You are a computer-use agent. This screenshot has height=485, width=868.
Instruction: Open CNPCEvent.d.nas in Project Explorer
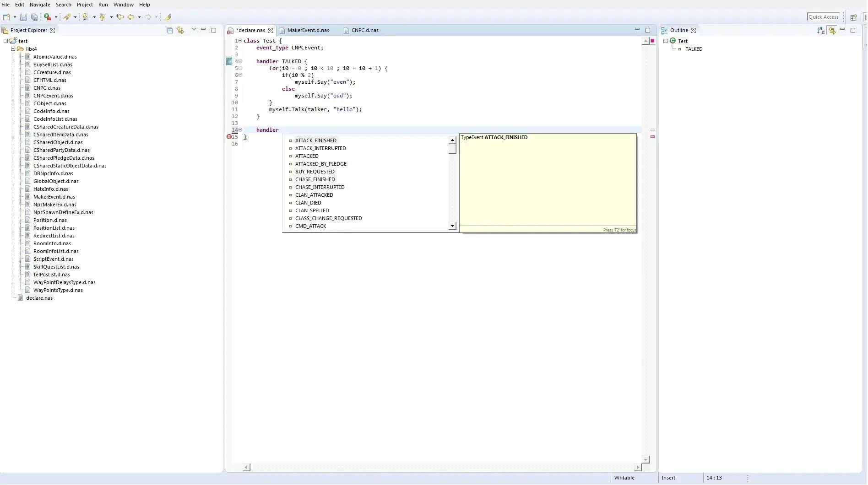[x=53, y=96]
